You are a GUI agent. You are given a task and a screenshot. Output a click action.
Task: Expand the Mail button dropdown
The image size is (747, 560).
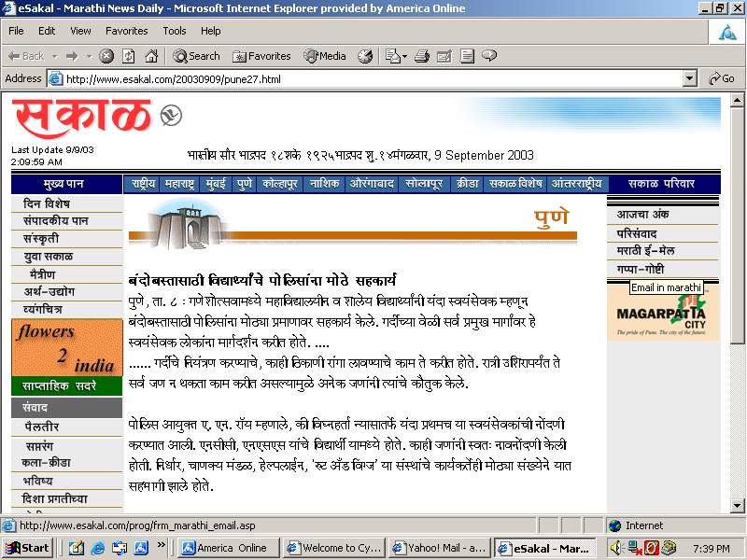(404, 56)
